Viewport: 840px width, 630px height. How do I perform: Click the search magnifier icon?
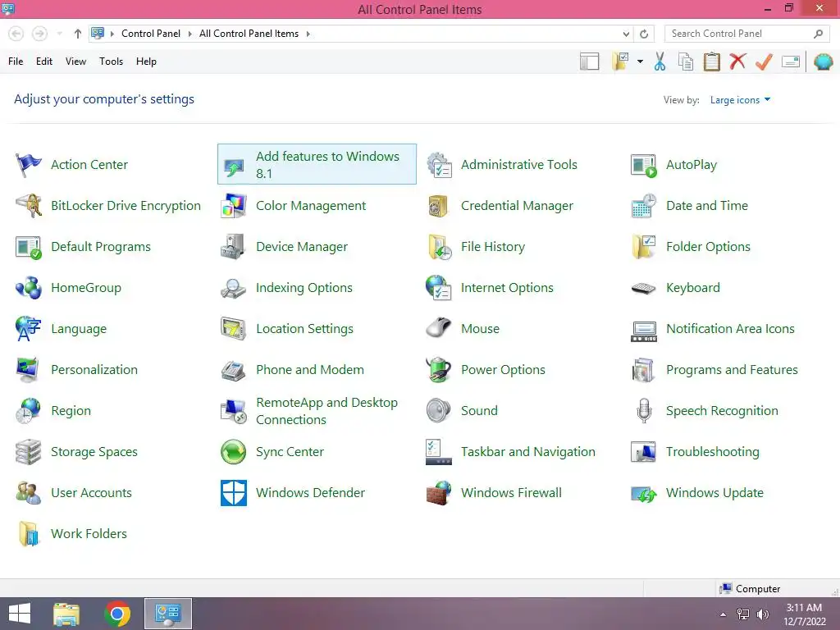(x=818, y=34)
